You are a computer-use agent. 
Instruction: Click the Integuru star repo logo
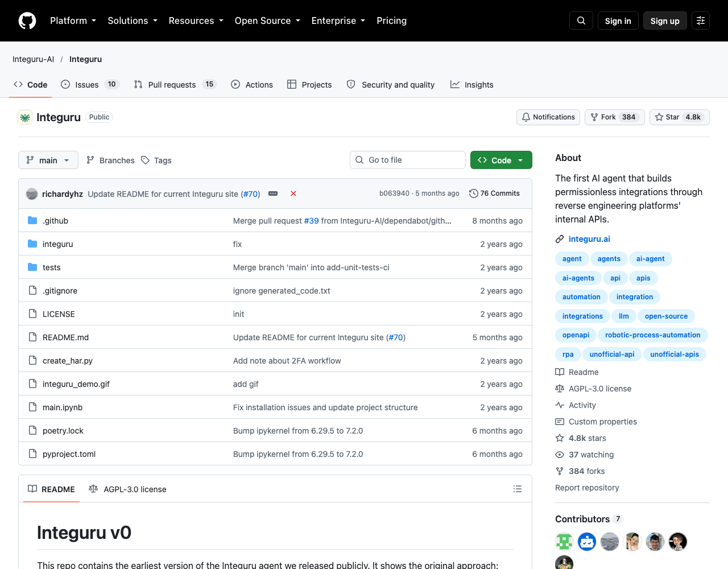click(25, 117)
